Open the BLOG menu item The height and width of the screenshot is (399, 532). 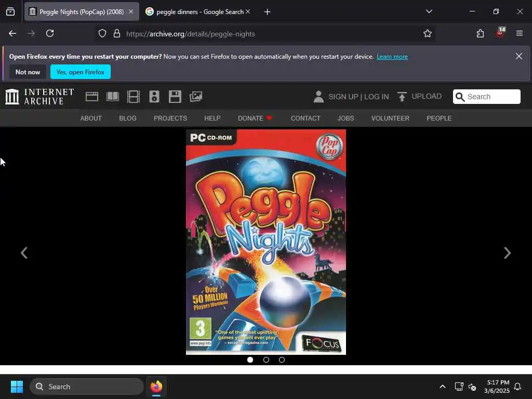tap(128, 118)
